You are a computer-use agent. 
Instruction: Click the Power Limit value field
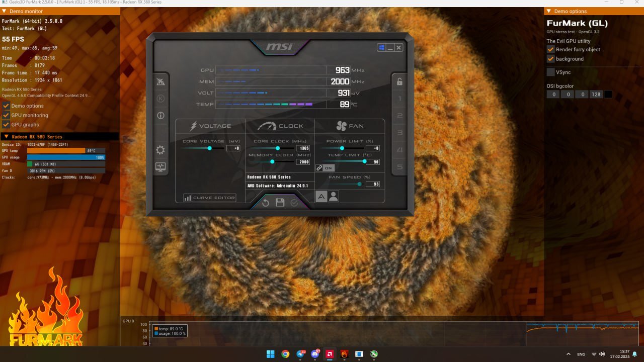point(373,148)
